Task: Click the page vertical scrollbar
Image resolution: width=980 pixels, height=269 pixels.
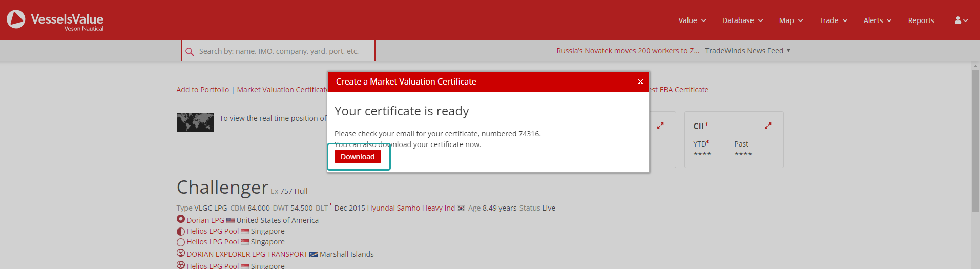Action: [x=975, y=140]
